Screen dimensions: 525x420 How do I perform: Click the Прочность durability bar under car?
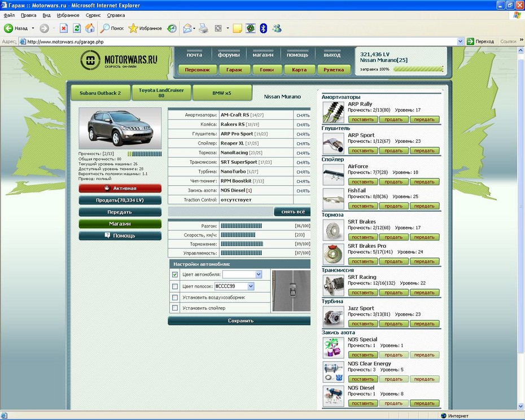(145, 154)
